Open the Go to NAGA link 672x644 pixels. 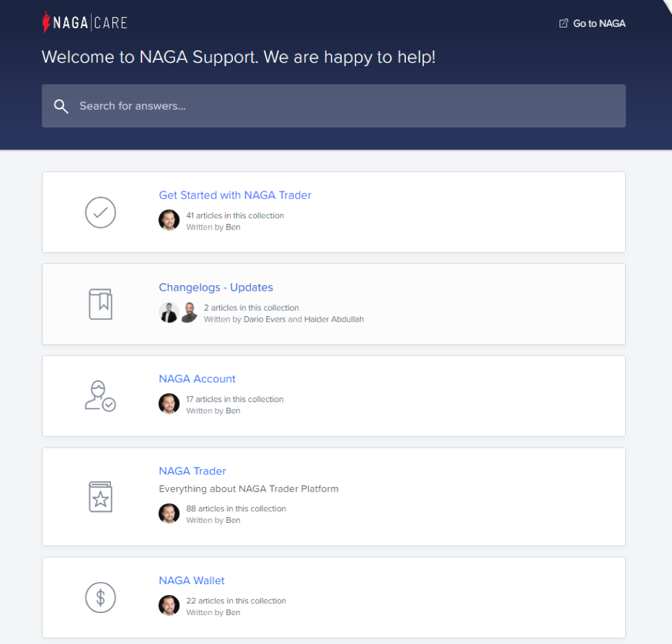tap(592, 23)
